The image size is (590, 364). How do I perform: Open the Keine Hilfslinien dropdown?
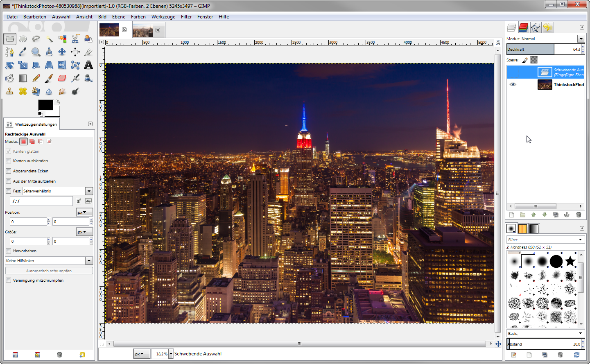(89, 261)
